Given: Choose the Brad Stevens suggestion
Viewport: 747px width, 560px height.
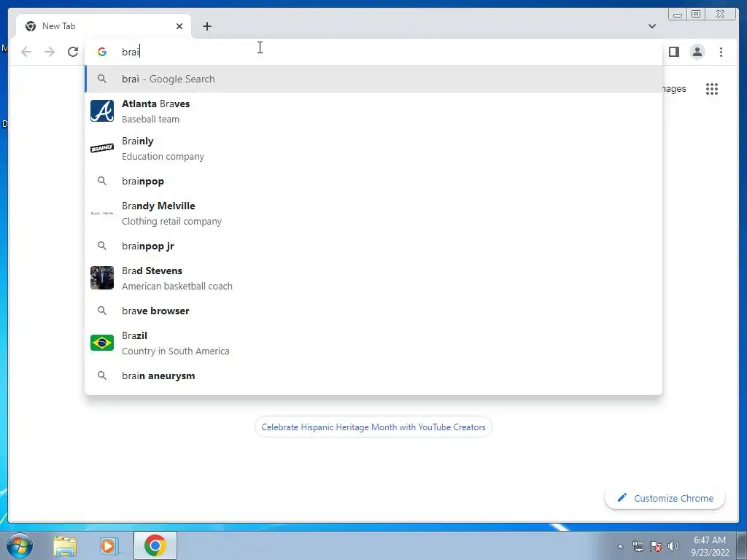Looking at the screenshot, I should click(x=373, y=278).
